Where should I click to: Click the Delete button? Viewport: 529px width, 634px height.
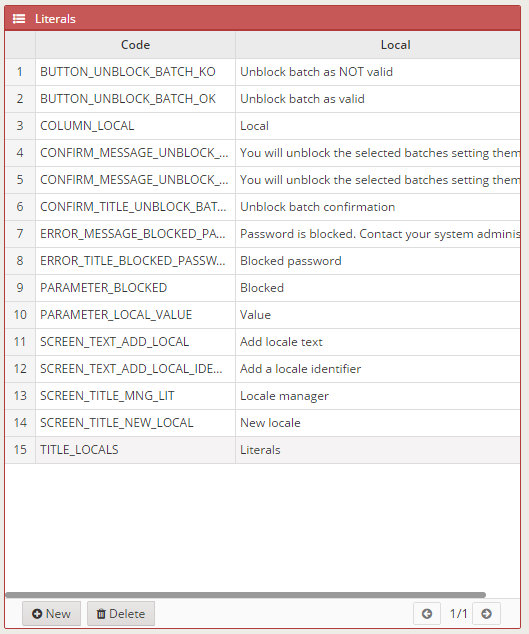pos(121,614)
